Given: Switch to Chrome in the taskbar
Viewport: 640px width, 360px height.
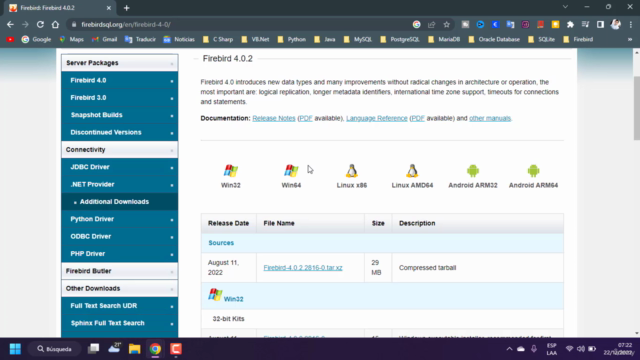Looking at the screenshot, I should (x=155, y=349).
